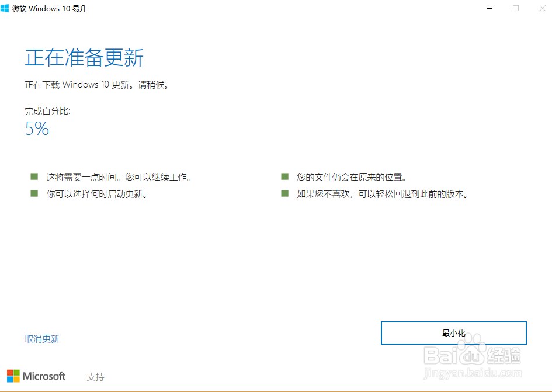
Task: Open the 支持 support link
Action: (95, 377)
